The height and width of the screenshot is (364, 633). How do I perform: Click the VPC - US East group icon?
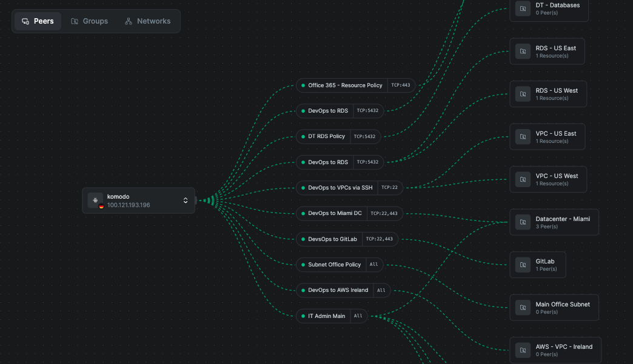click(x=523, y=137)
